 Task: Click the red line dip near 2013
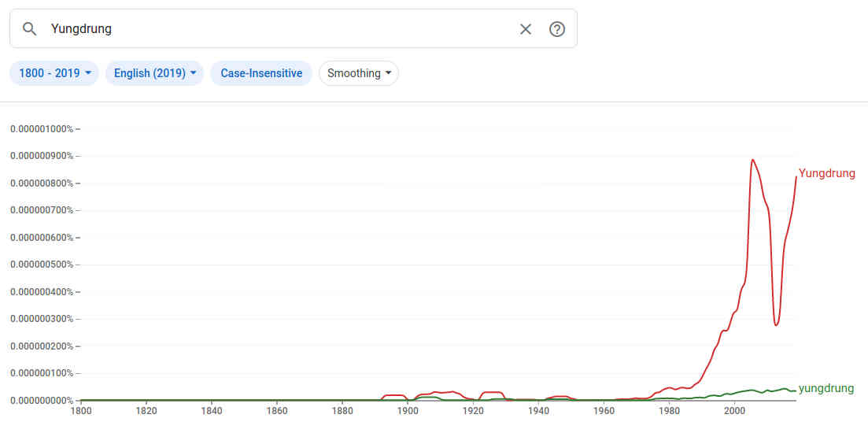point(776,324)
